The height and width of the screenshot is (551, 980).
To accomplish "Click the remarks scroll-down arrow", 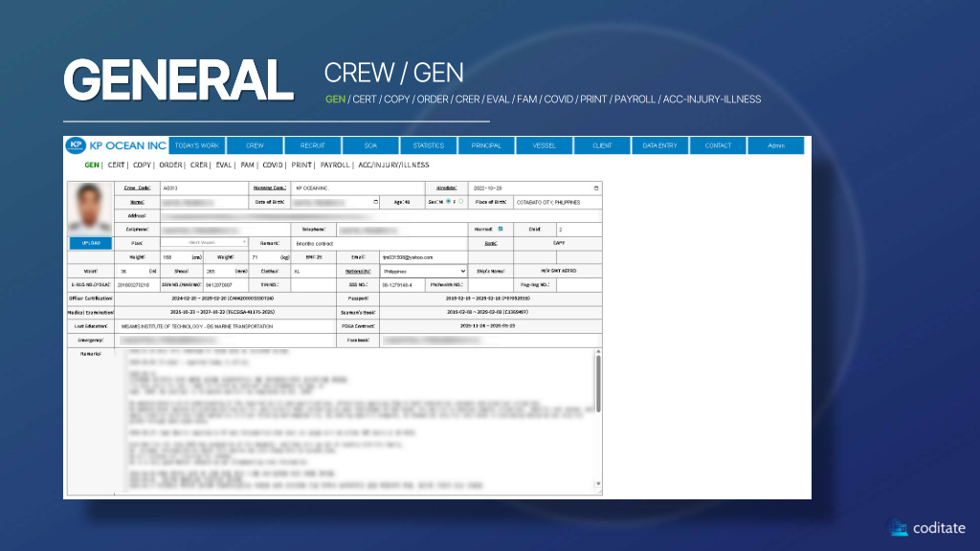I will coord(598,483).
